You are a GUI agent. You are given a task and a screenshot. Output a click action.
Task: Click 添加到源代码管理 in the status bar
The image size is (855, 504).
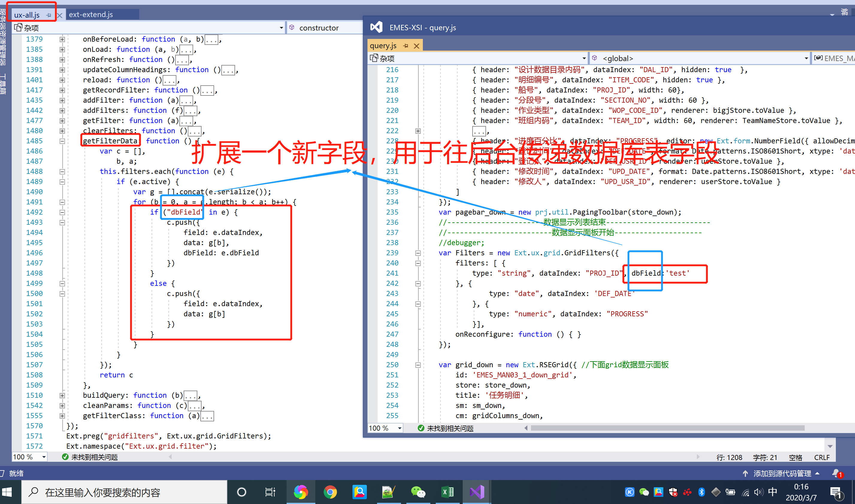782,473
